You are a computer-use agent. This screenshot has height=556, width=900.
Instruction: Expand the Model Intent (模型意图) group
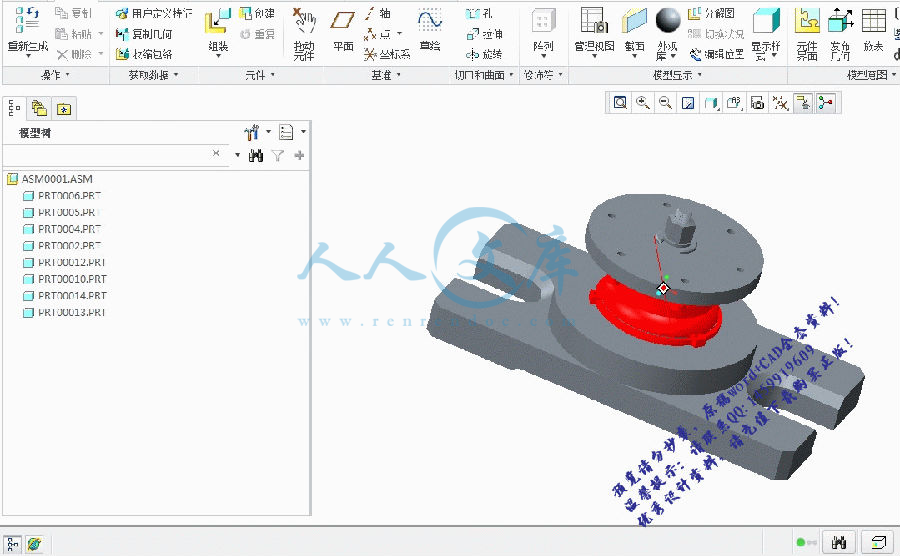[x=871, y=75]
